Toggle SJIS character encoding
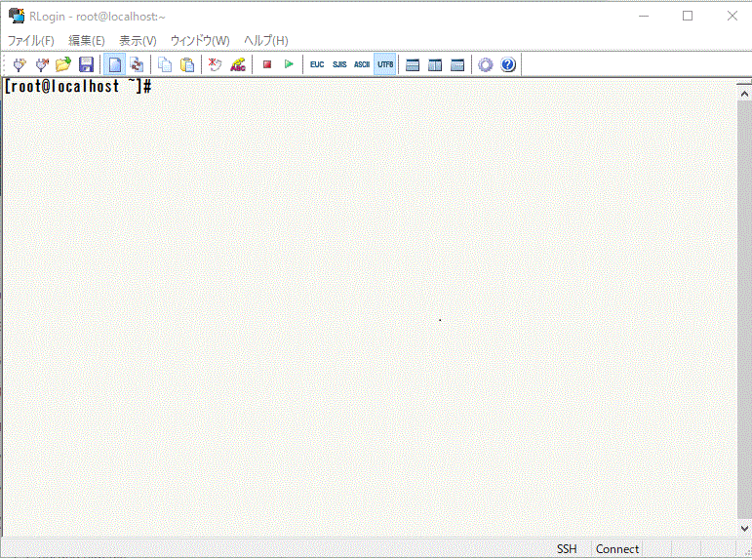The image size is (752, 560). pyautogui.click(x=339, y=64)
